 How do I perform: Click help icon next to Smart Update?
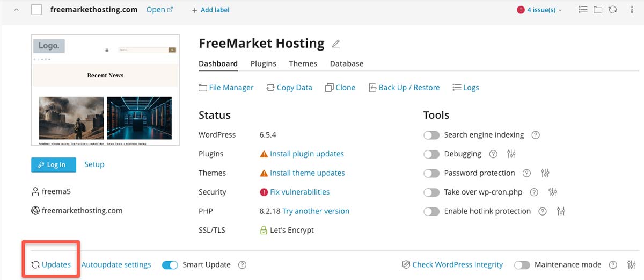242,265
